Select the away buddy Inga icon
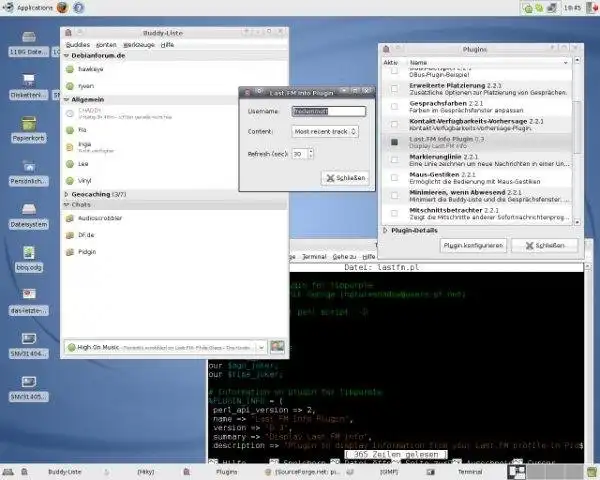Image resolution: width=600 pixels, height=480 pixels. (70, 147)
